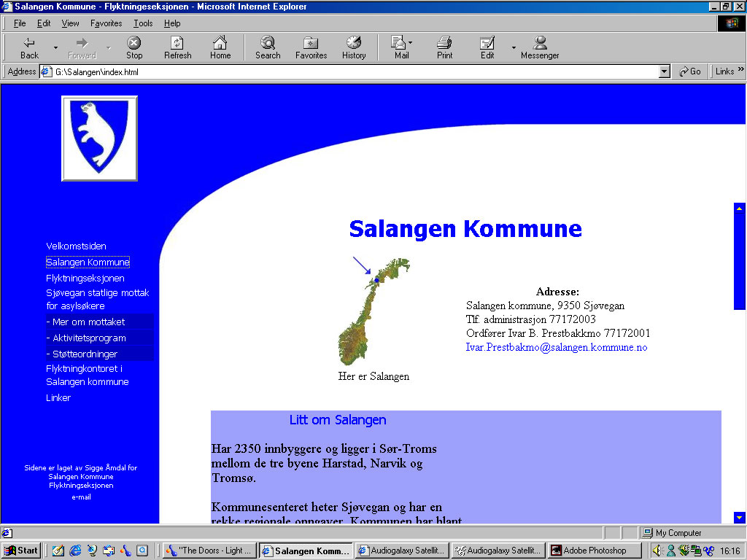The image size is (747, 560).
Task: Switch to Adobe Photoshop taskbar button
Action: (x=595, y=551)
